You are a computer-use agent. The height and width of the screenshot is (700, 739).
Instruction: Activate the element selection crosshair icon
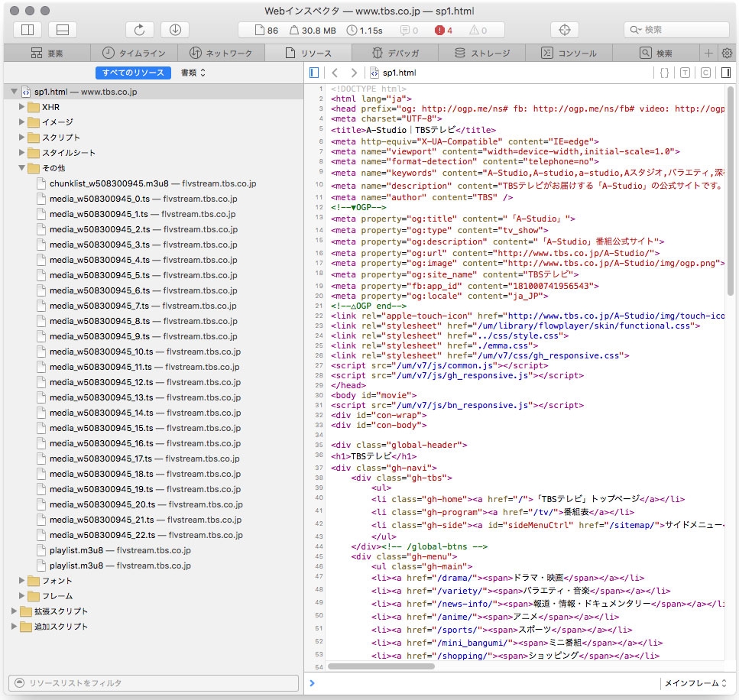pos(565,30)
